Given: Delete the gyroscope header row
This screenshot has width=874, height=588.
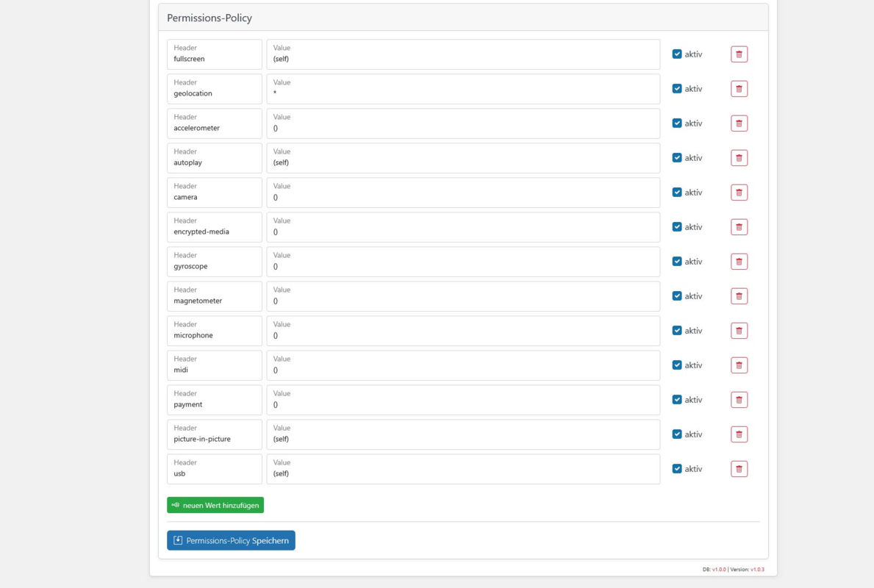Looking at the screenshot, I should tap(739, 262).
